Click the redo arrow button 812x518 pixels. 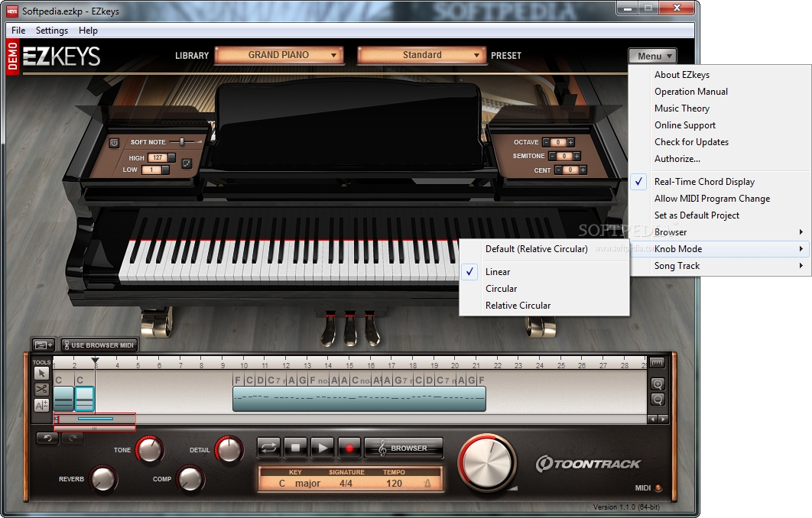pyautogui.click(x=73, y=439)
